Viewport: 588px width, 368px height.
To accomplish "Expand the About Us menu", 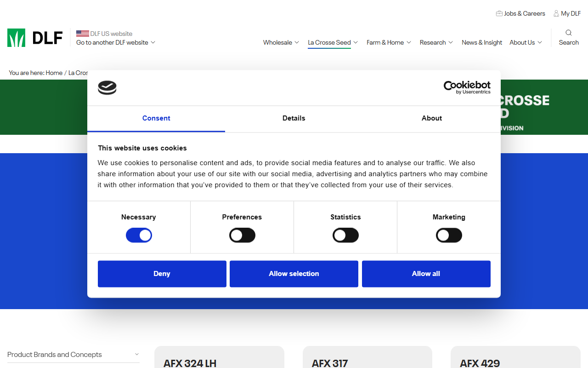I will click(526, 42).
